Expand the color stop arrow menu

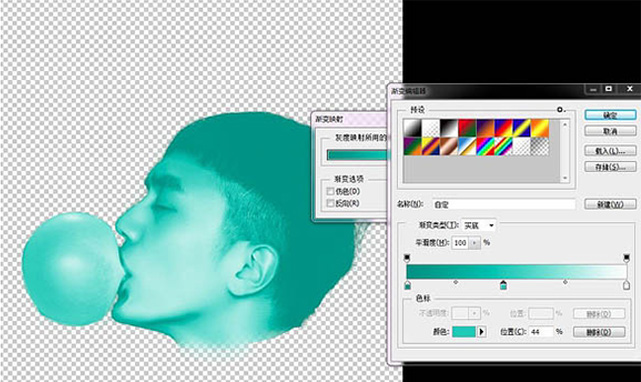[482, 332]
